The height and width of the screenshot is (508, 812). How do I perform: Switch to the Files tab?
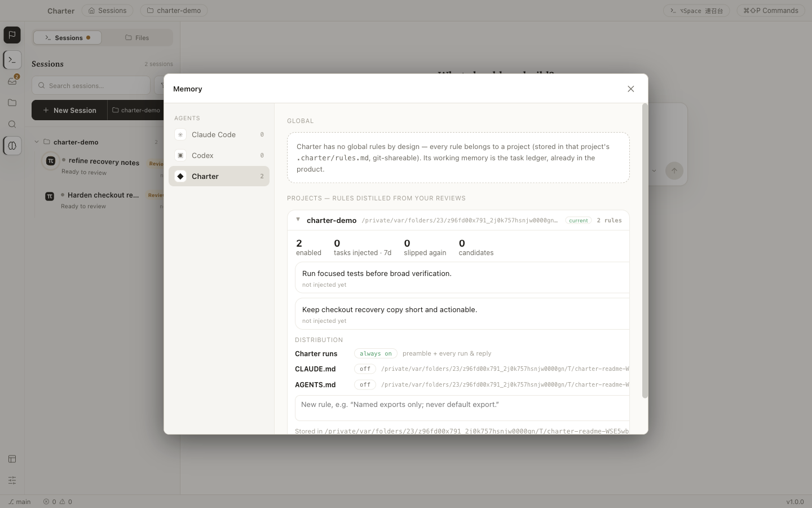[x=137, y=38]
